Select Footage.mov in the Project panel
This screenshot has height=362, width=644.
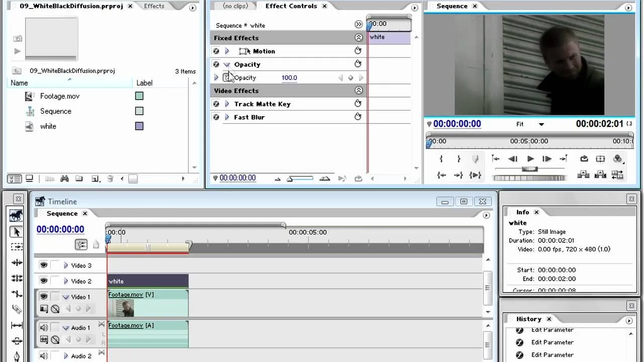tap(60, 96)
